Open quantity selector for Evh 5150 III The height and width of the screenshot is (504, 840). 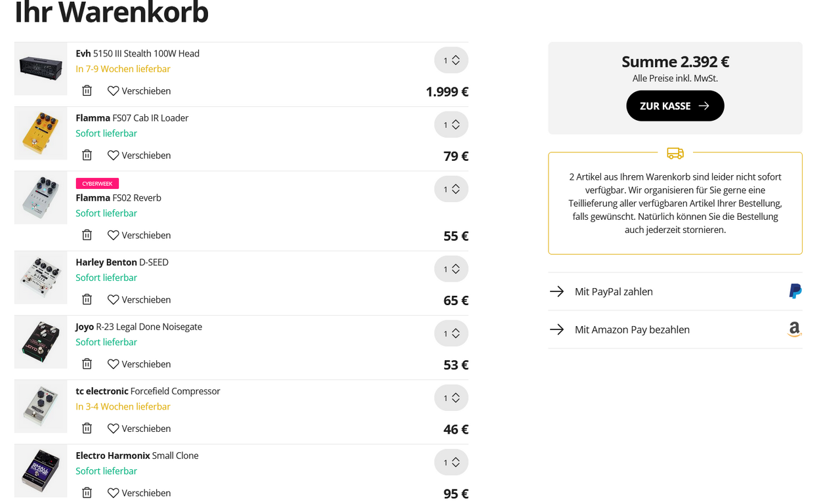click(x=451, y=60)
